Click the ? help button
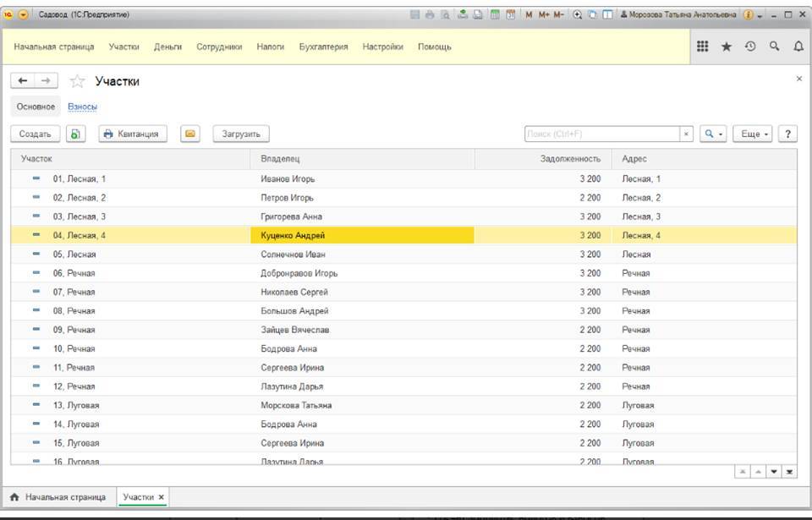The height and width of the screenshot is (520, 812). [787, 134]
